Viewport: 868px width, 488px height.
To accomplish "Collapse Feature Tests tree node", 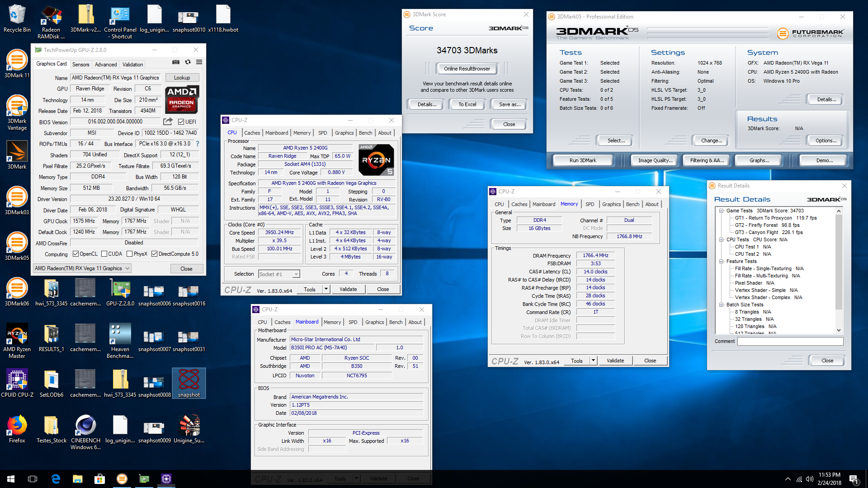I will click(721, 261).
